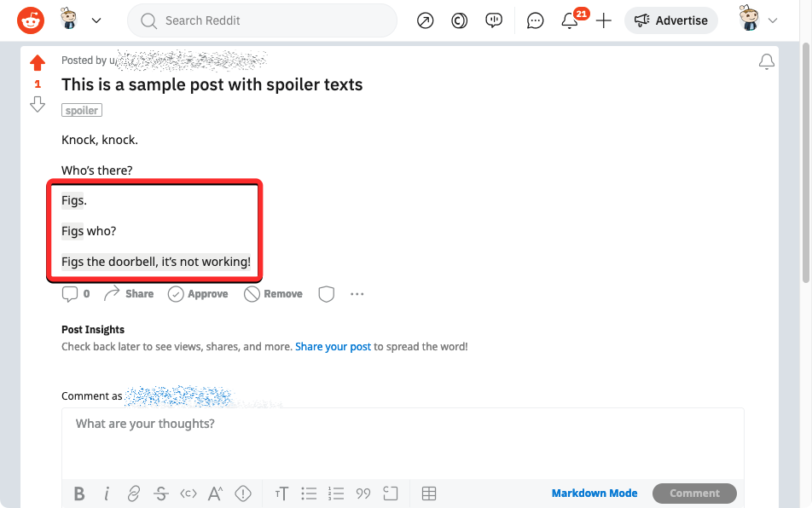Viewport: 812px width, 508px height.
Task: Open the user profile dropdown menu
Action: click(x=757, y=20)
